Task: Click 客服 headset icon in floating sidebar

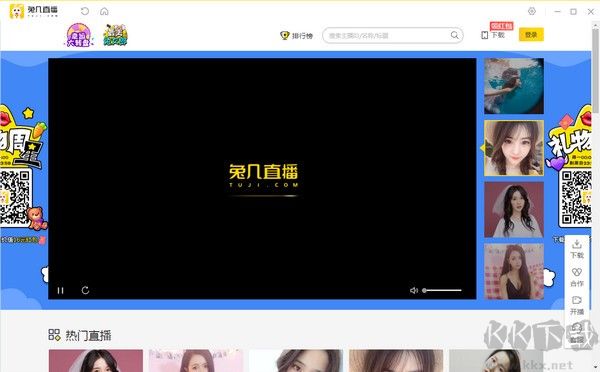Action: pos(577,333)
